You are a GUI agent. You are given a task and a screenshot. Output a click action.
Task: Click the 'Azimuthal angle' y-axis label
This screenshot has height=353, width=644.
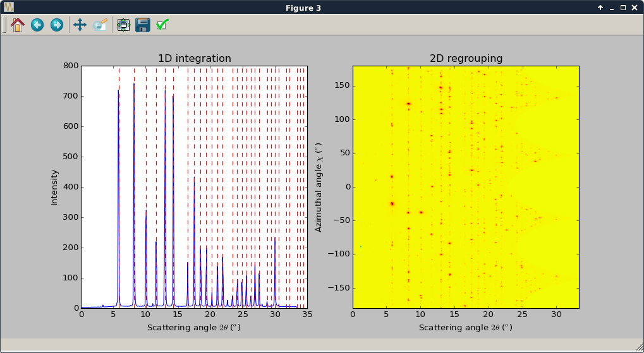[x=319, y=187]
